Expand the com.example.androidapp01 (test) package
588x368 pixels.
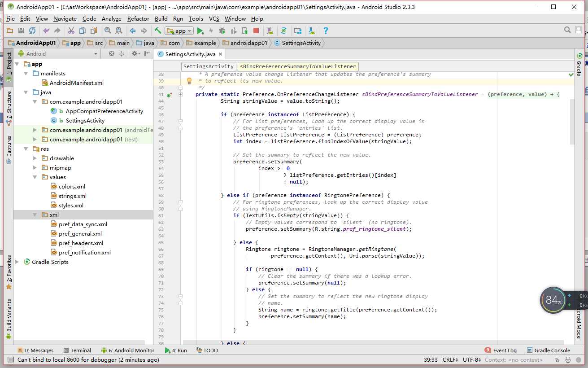pos(35,139)
